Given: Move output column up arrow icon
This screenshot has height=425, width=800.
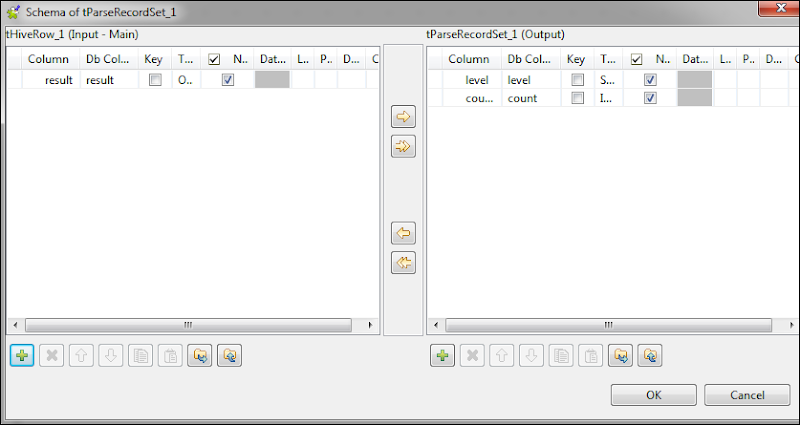Looking at the screenshot, I should click(x=502, y=355).
